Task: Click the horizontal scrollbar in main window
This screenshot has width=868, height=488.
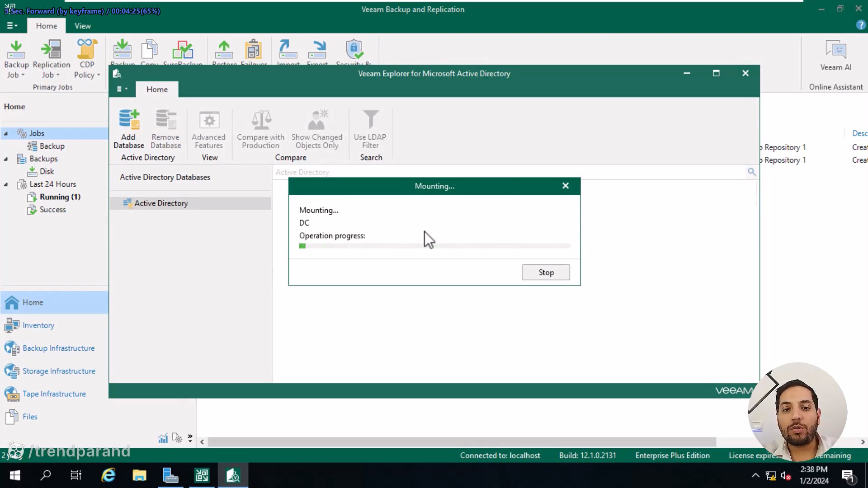Action: 461,441
